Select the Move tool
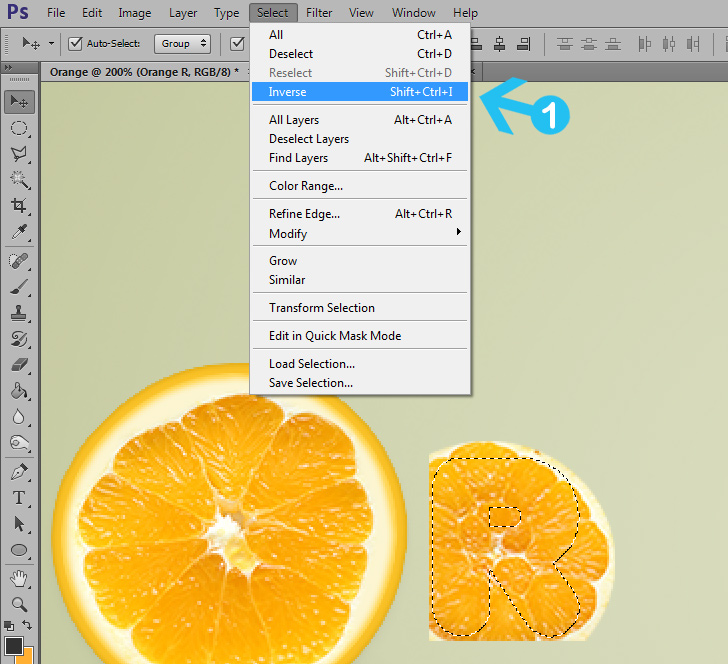Image resolution: width=728 pixels, height=664 pixels. [19, 101]
